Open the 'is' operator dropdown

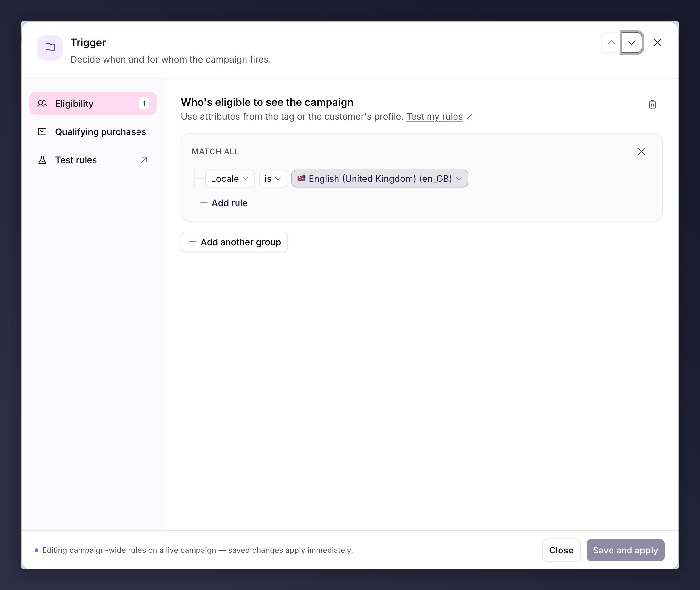[x=273, y=179]
